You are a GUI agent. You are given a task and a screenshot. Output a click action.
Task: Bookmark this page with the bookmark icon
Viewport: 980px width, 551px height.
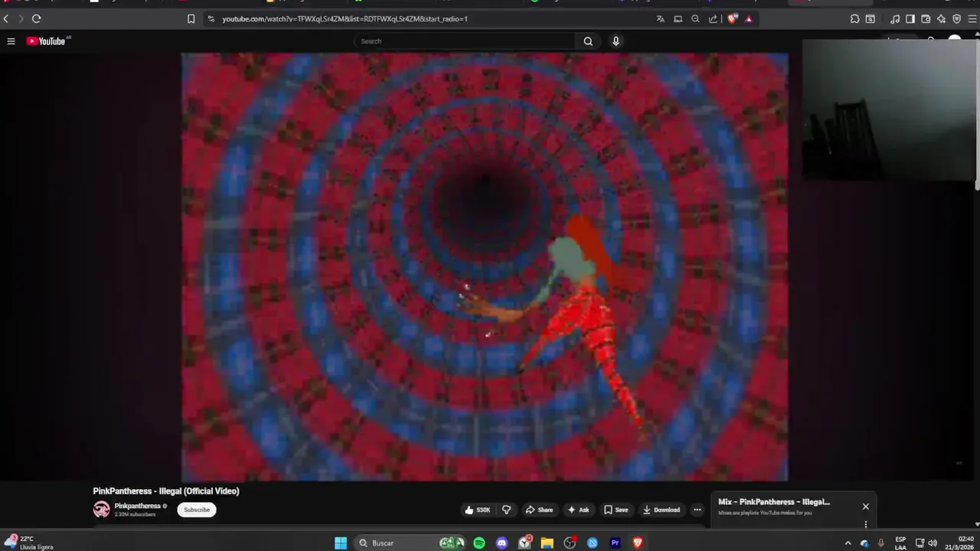coord(191,18)
